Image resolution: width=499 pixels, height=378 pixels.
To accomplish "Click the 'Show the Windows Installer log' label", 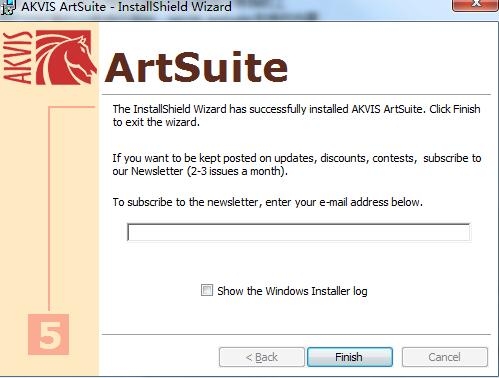I will pos(292,291).
